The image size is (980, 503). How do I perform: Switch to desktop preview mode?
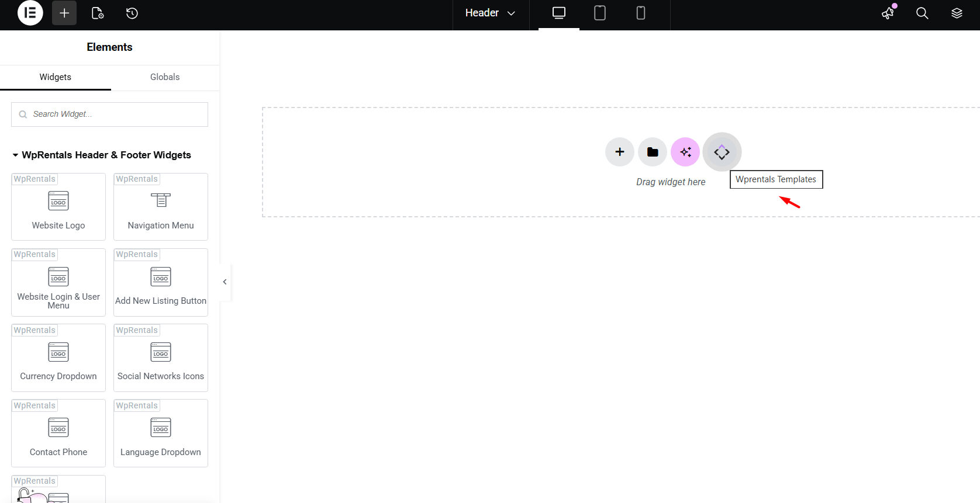[x=559, y=13]
